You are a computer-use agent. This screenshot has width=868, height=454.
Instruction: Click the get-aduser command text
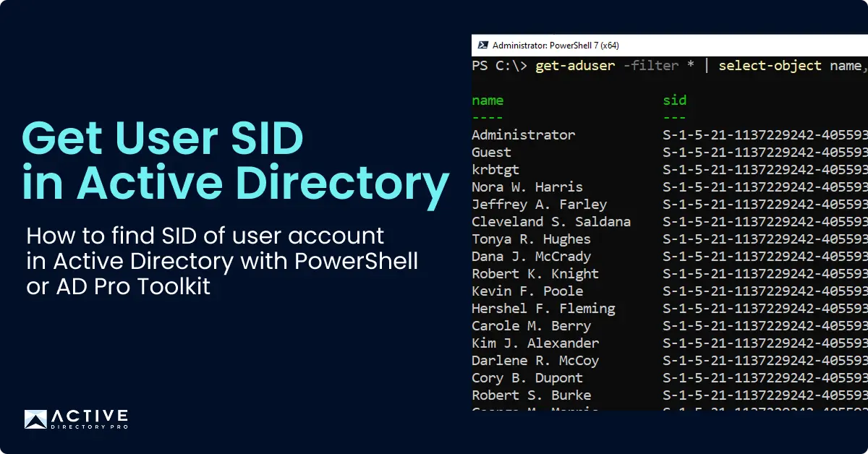[574, 66]
